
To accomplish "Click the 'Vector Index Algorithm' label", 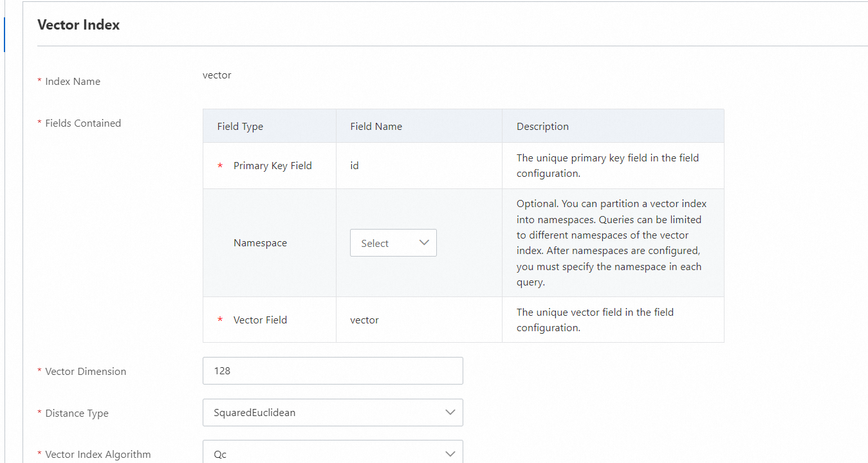I will 98,455.
